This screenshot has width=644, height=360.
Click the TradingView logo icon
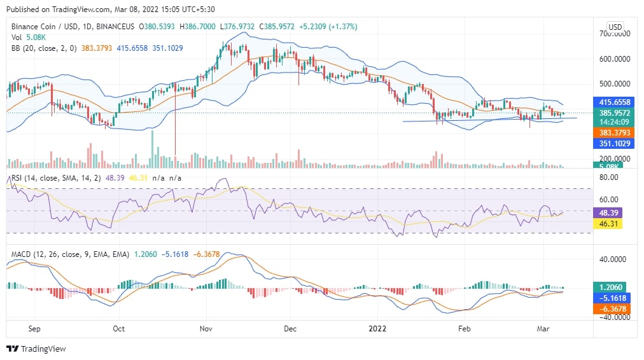pyautogui.click(x=12, y=349)
